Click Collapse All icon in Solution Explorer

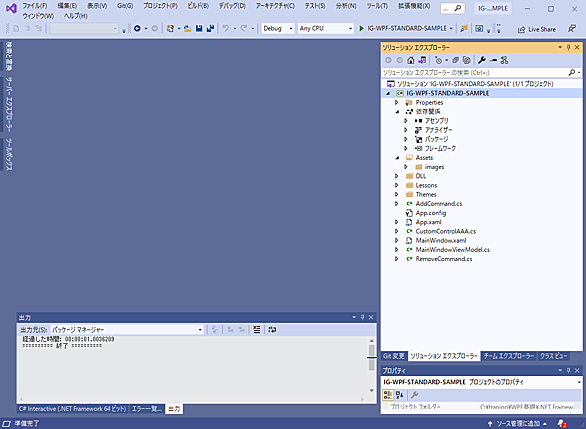[x=455, y=60]
